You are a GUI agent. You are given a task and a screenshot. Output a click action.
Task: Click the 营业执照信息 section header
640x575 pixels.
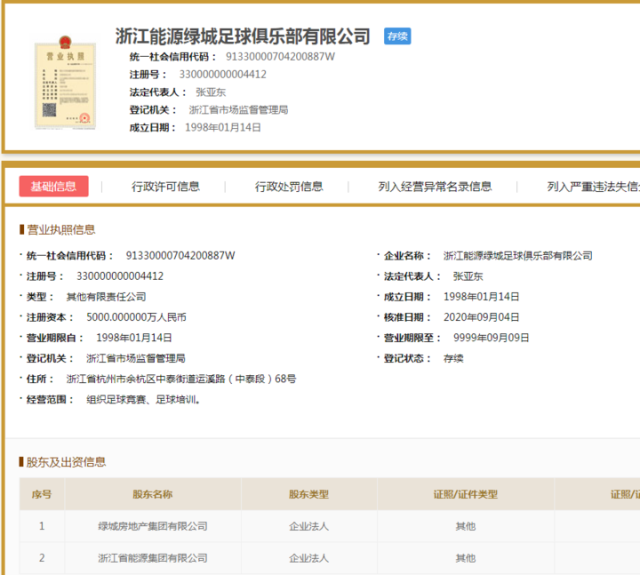point(61,229)
